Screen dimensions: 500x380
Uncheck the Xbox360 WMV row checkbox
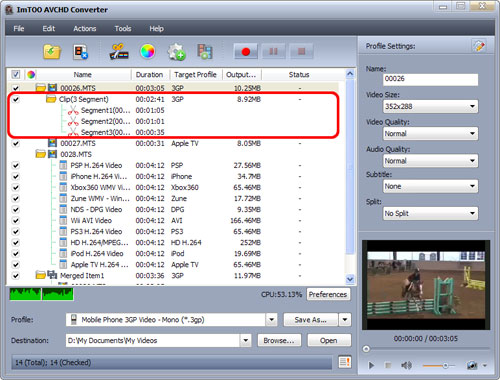coord(16,187)
